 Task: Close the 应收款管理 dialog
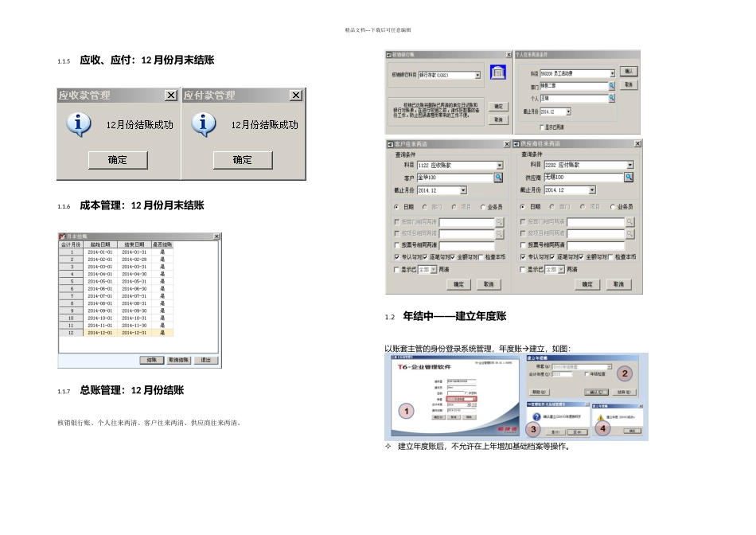point(171,95)
